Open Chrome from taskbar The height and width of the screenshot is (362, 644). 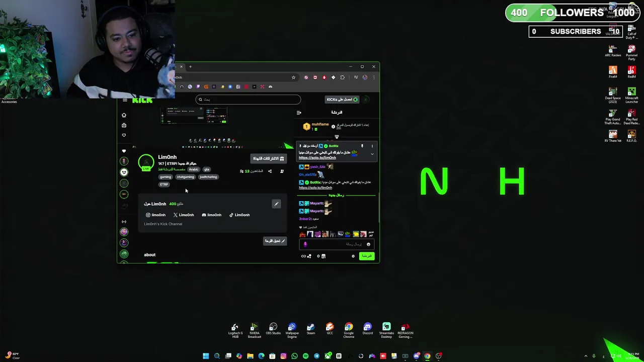coord(427,356)
